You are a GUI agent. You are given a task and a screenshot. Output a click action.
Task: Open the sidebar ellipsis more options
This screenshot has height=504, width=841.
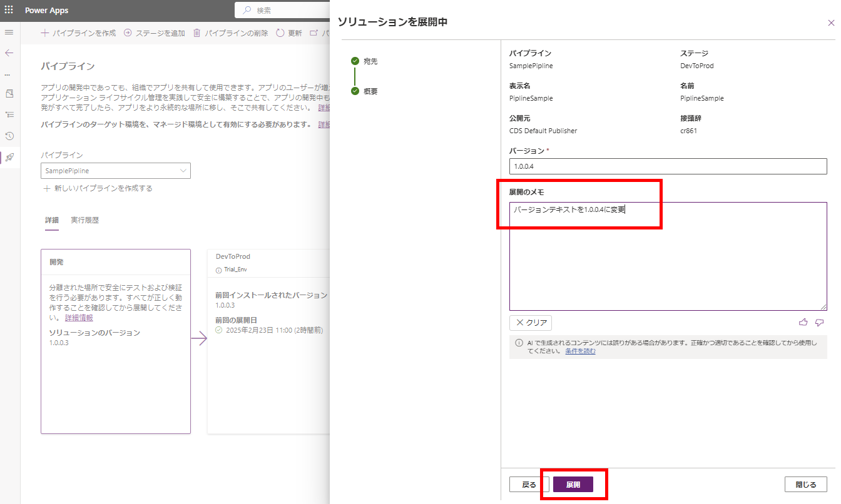pos(8,74)
